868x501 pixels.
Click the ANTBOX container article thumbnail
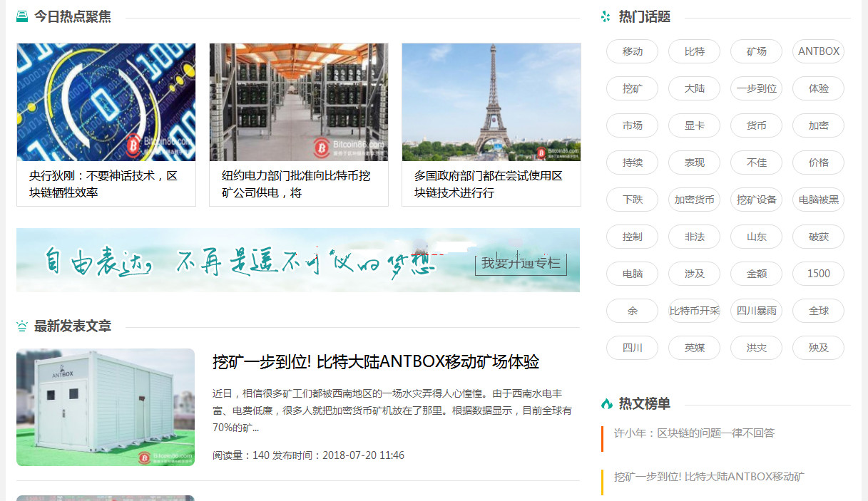(106, 407)
